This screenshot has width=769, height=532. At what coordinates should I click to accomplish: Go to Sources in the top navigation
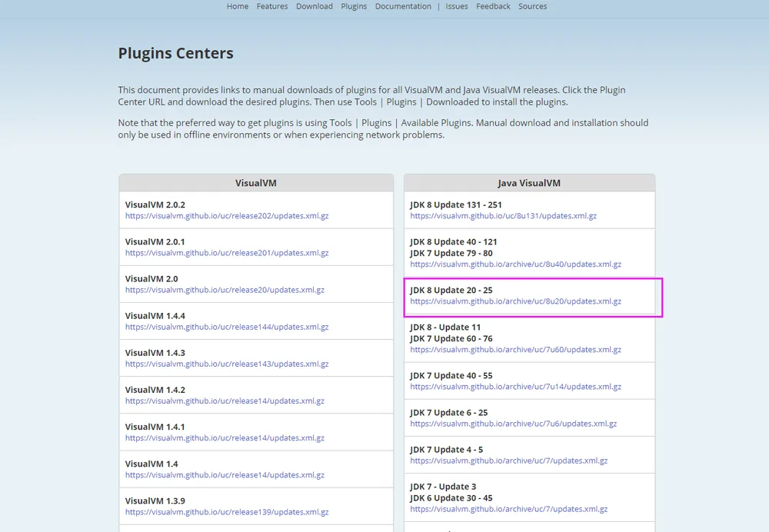(x=533, y=6)
